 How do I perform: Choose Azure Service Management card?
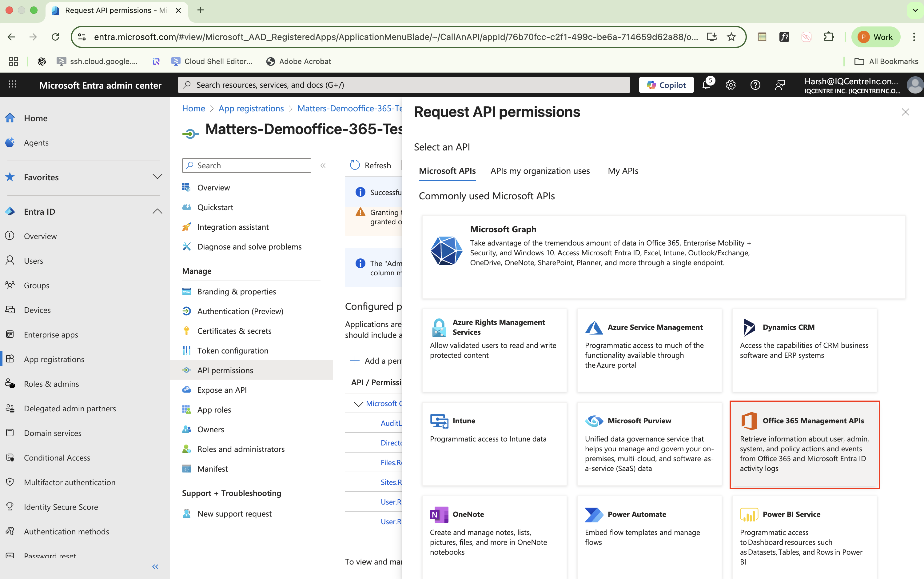tap(649, 350)
